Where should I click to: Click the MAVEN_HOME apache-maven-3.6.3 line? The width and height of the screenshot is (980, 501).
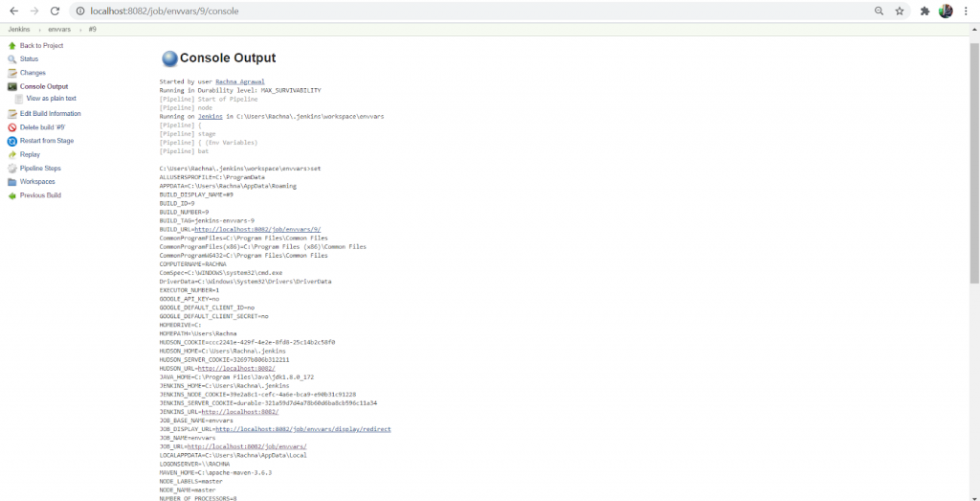tap(215, 473)
